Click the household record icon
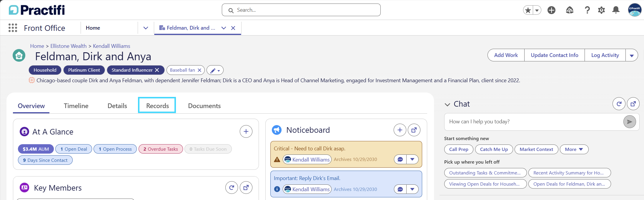 click(19, 56)
